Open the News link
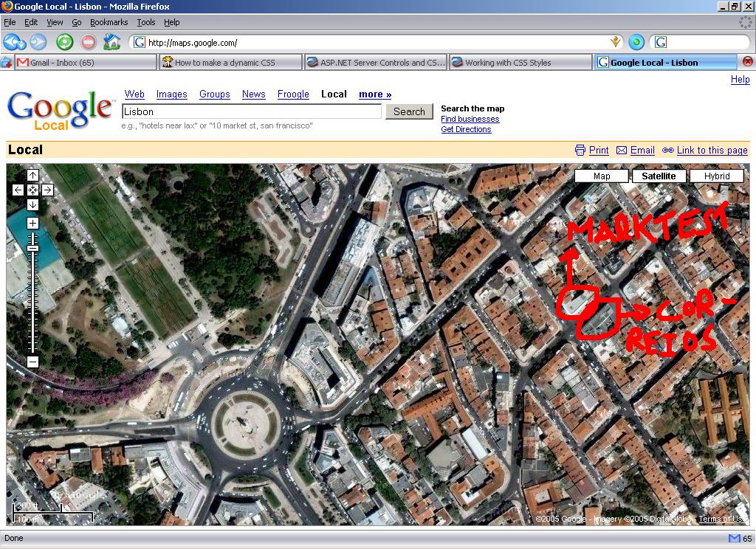Image resolution: width=756 pixels, height=549 pixels. [x=254, y=94]
